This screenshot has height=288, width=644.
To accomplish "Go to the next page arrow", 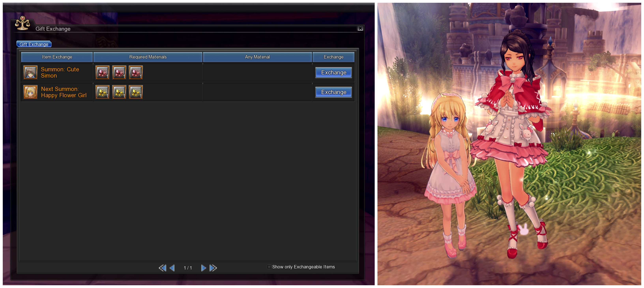I will [x=203, y=268].
